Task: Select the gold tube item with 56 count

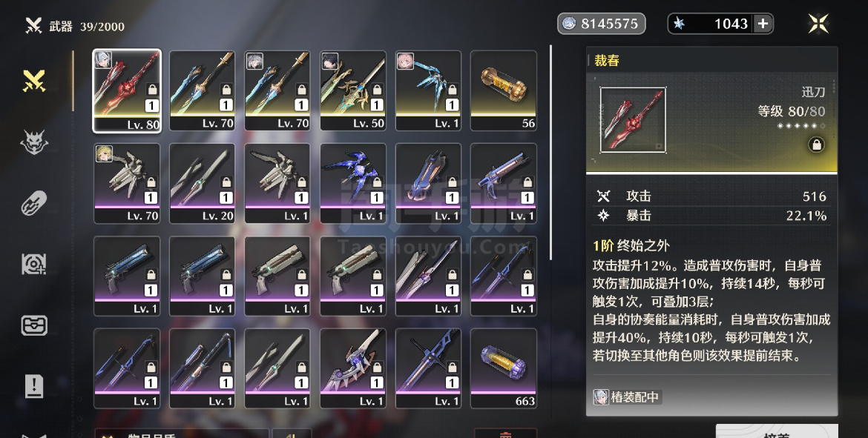Action: coord(504,91)
